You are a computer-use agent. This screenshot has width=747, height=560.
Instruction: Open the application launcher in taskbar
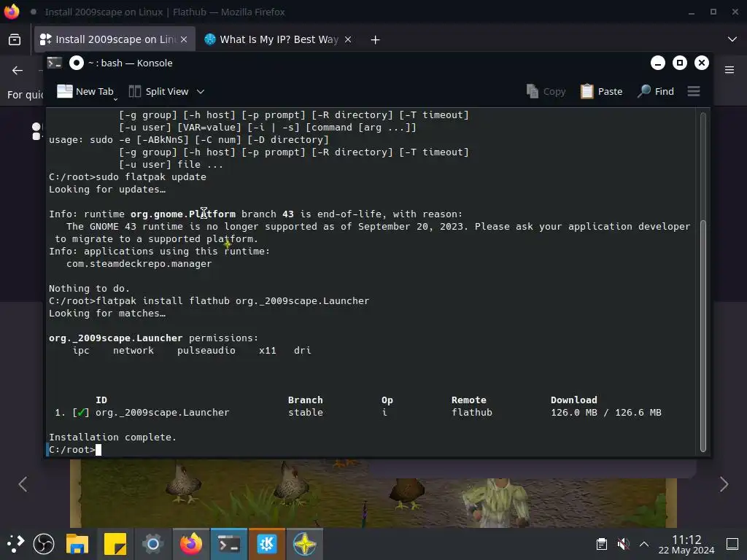point(15,543)
